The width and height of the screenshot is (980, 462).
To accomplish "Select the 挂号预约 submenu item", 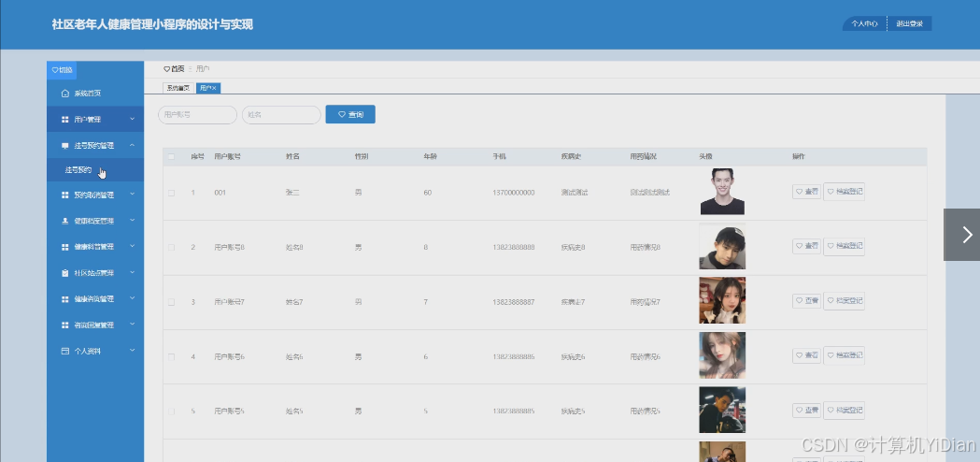I will tap(95, 169).
